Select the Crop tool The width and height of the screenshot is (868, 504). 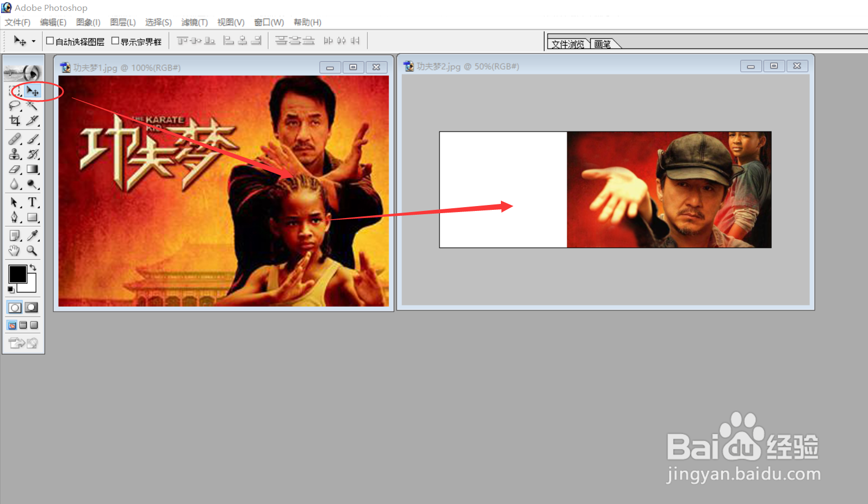15,121
